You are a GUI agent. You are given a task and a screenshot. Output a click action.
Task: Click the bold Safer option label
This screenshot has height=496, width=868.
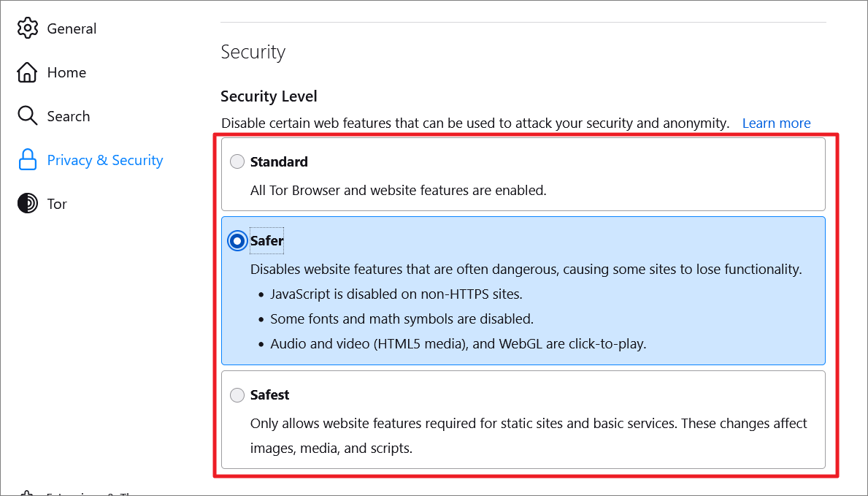(266, 240)
